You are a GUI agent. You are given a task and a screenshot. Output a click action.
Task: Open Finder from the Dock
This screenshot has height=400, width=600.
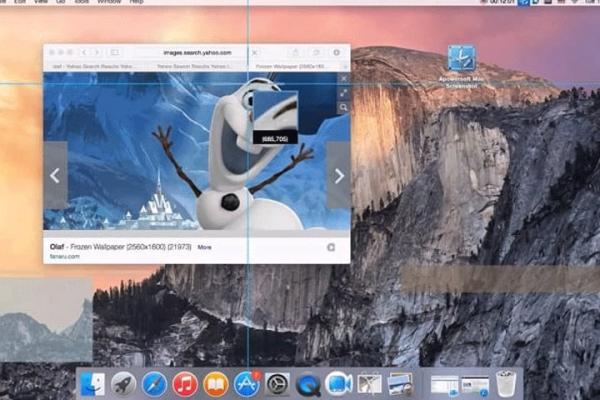tap(93, 384)
